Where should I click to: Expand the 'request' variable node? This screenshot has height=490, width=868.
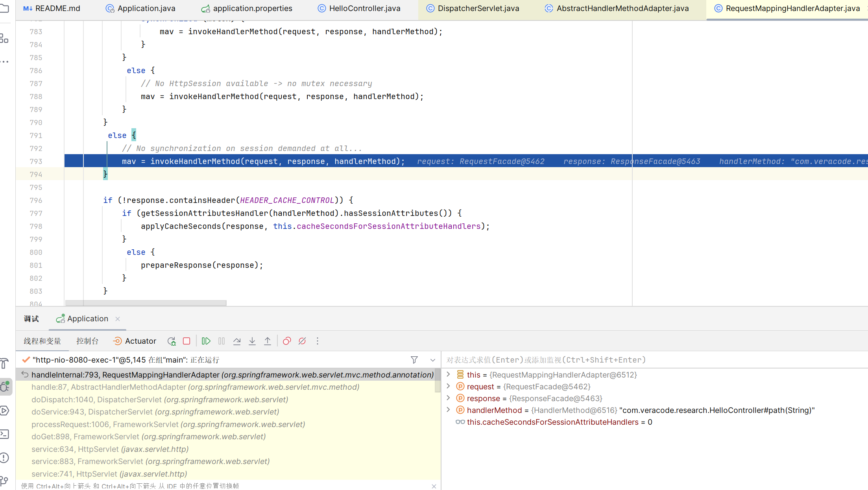click(448, 387)
